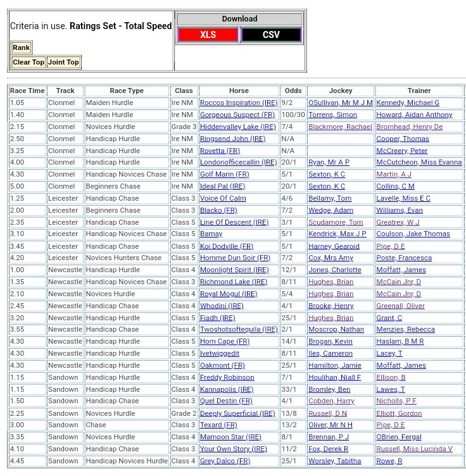The height and width of the screenshot is (476, 466).
Task: View jockey Jones, Charlotte
Action: tap(335, 270)
